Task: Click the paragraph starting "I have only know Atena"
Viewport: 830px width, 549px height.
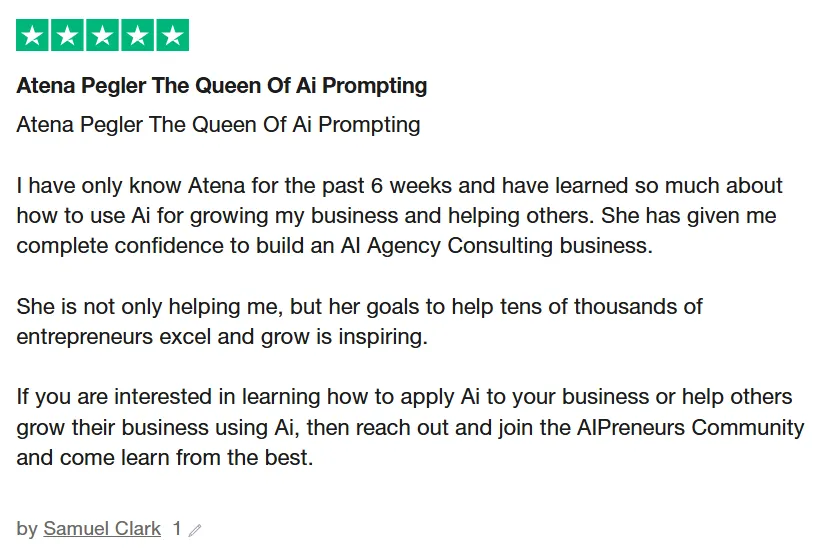Action: 400,216
